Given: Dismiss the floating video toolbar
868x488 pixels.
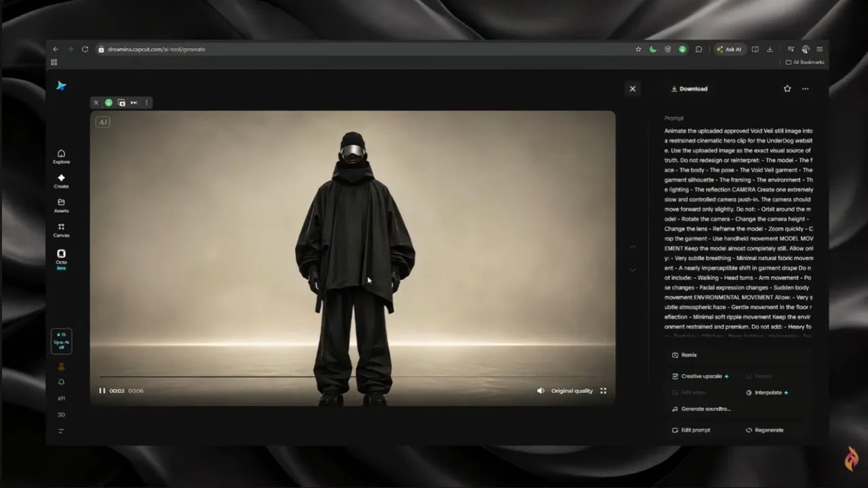Looking at the screenshot, I should 96,103.
